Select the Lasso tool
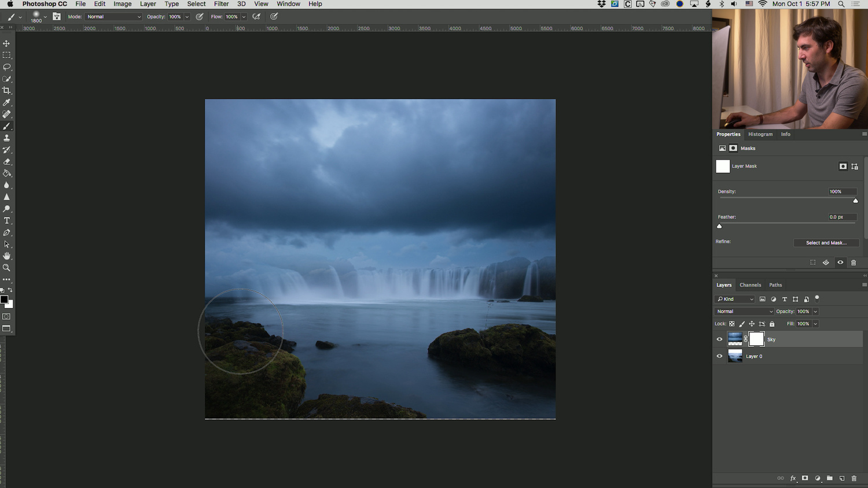 point(6,67)
